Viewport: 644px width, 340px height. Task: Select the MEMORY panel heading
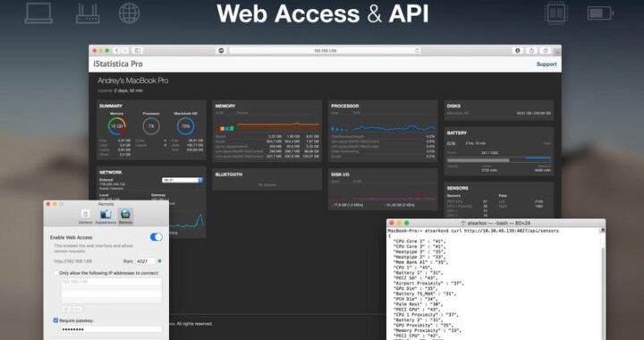click(225, 106)
